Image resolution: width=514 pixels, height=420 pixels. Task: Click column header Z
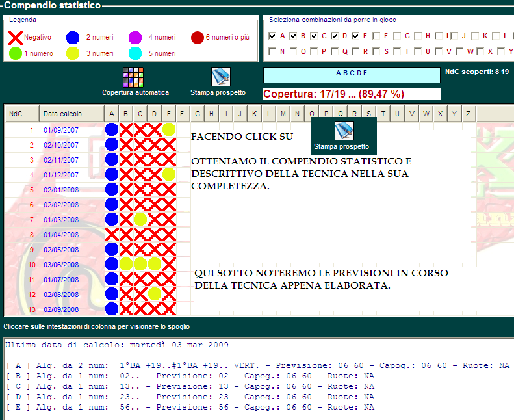point(469,114)
